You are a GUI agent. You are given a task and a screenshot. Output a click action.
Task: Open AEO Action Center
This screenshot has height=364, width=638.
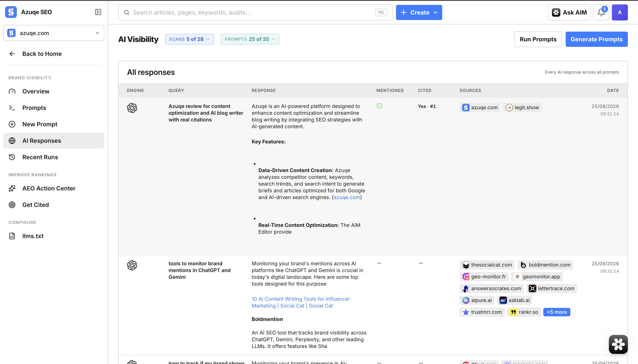click(x=54, y=188)
